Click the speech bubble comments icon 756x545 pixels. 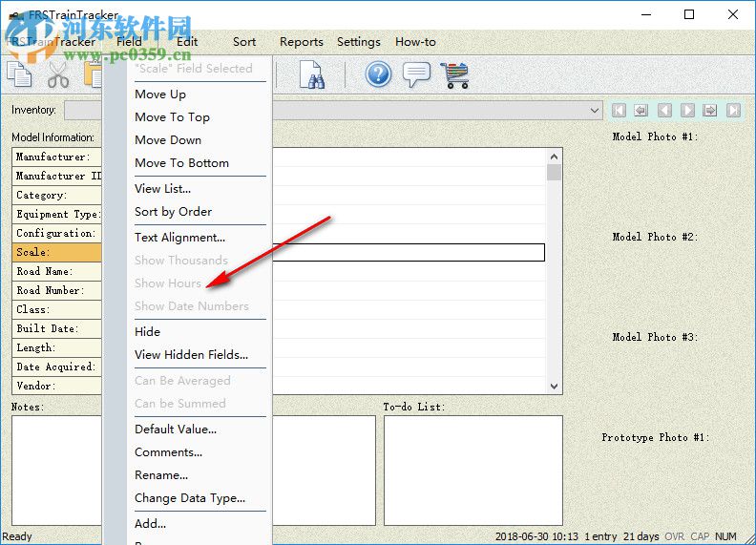416,74
